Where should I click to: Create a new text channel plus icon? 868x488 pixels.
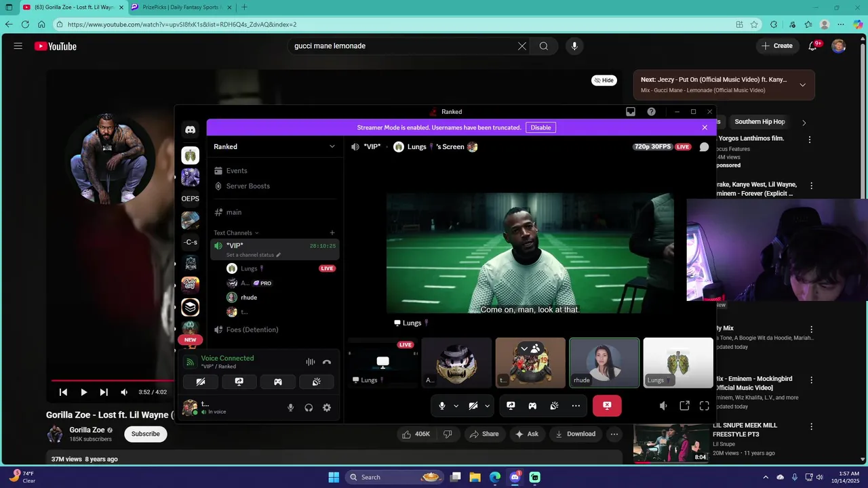(332, 232)
